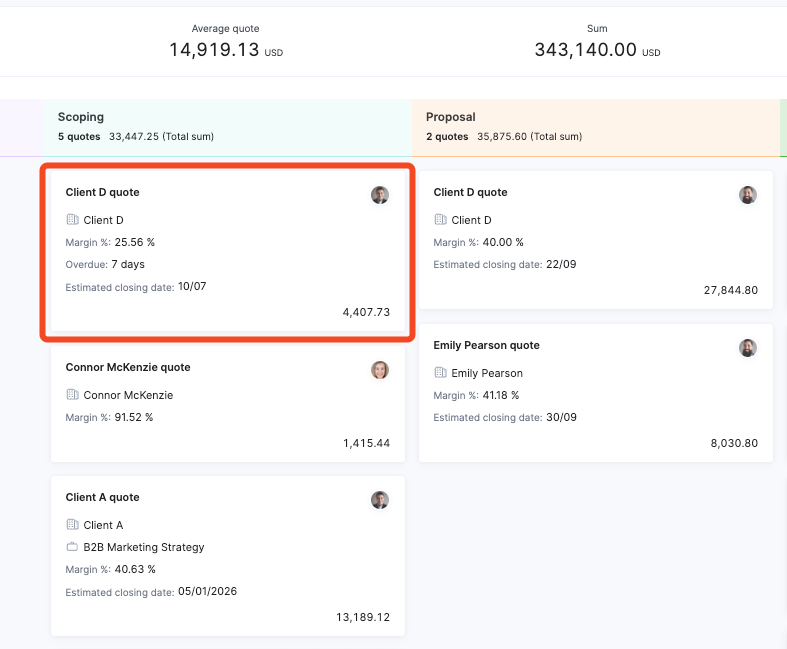Click the 27,844.80 amount on Proposal card
The width and height of the screenshot is (787, 649).
pyautogui.click(x=730, y=290)
